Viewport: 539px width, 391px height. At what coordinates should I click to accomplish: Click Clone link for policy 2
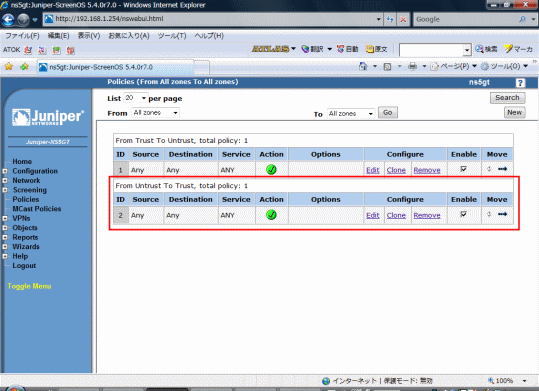(396, 215)
